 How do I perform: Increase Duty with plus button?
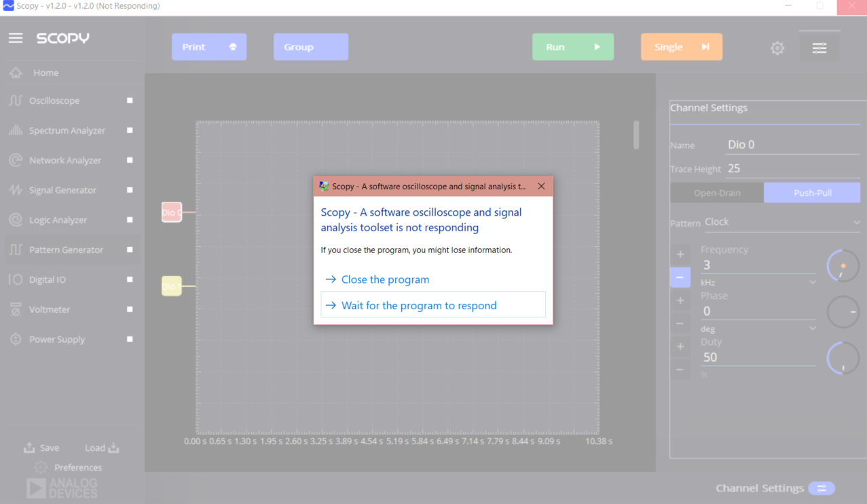coord(680,347)
